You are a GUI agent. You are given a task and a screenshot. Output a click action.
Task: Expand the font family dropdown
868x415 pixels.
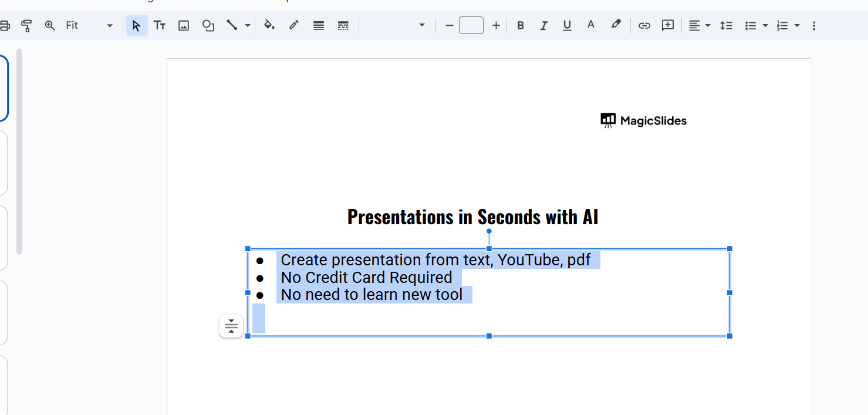421,25
